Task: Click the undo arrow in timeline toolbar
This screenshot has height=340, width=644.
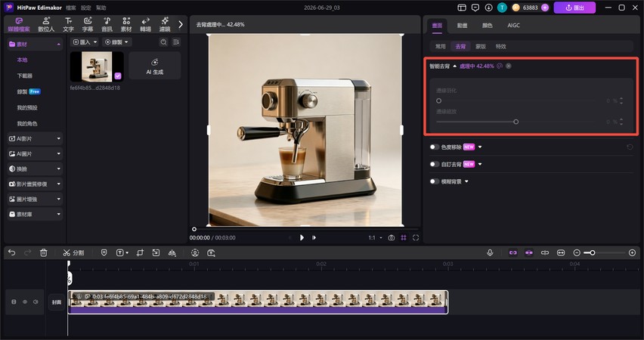Action: tap(11, 252)
